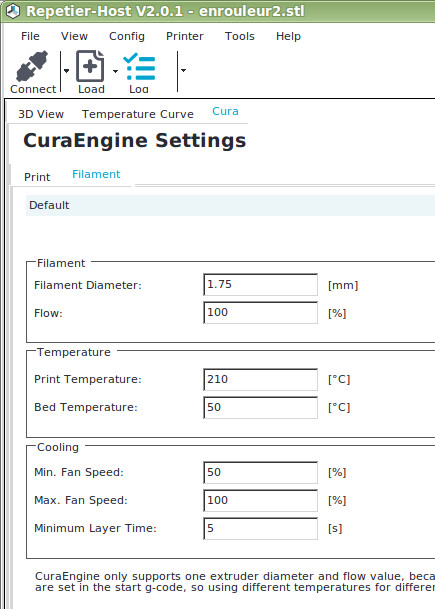Click the Minimum Layer Time input field

pyautogui.click(x=260, y=529)
